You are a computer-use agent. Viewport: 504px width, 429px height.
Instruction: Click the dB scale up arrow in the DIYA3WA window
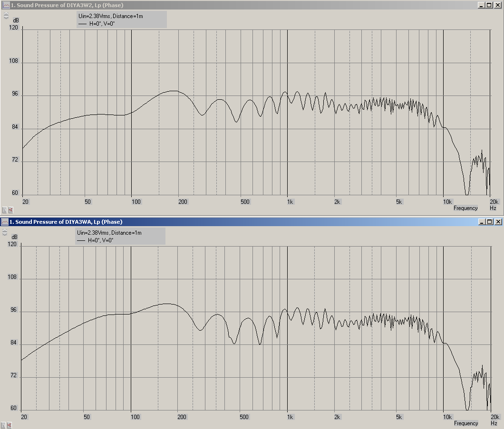click(5, 230)
